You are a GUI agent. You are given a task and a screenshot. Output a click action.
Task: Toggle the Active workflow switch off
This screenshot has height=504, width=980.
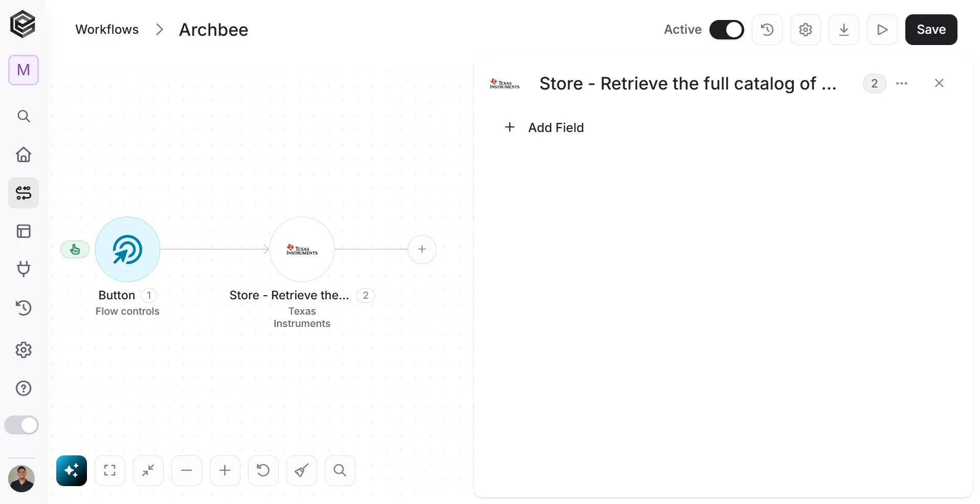click(727, 30)
